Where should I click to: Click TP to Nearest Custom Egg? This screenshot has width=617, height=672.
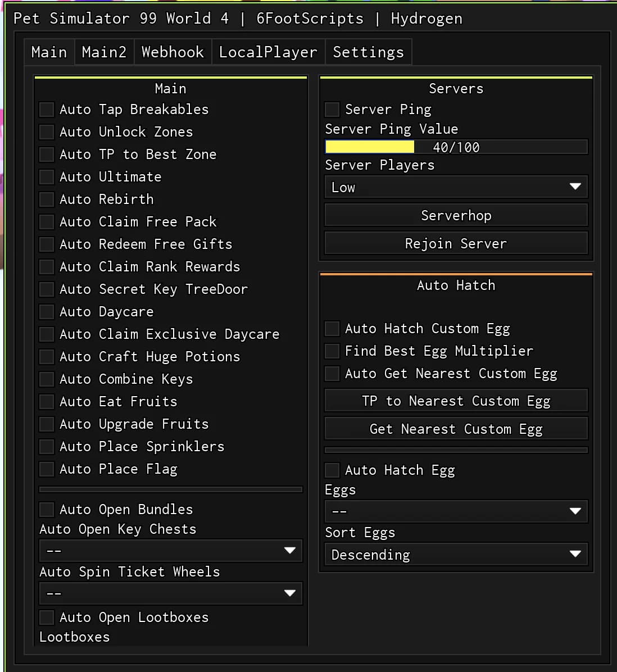pyautogui.click(x=456, y=401)
